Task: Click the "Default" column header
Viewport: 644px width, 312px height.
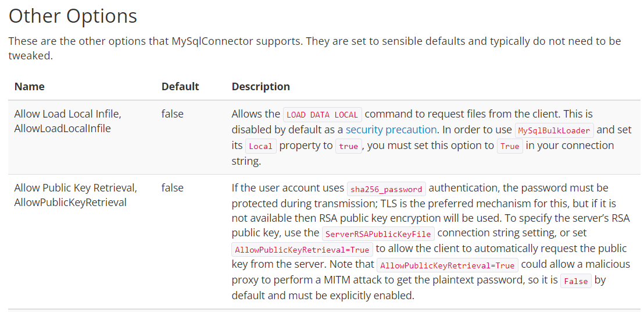Action: [x=180, y=86]
